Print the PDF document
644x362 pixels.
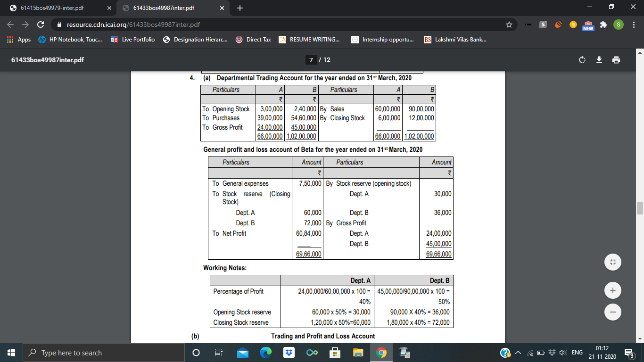pyautogui.click(x=616, y=60)
